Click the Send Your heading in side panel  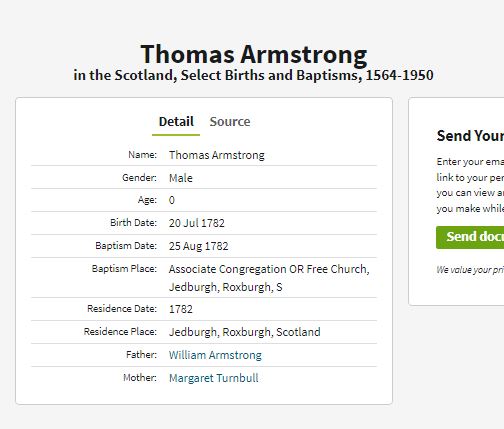[470, 136]
